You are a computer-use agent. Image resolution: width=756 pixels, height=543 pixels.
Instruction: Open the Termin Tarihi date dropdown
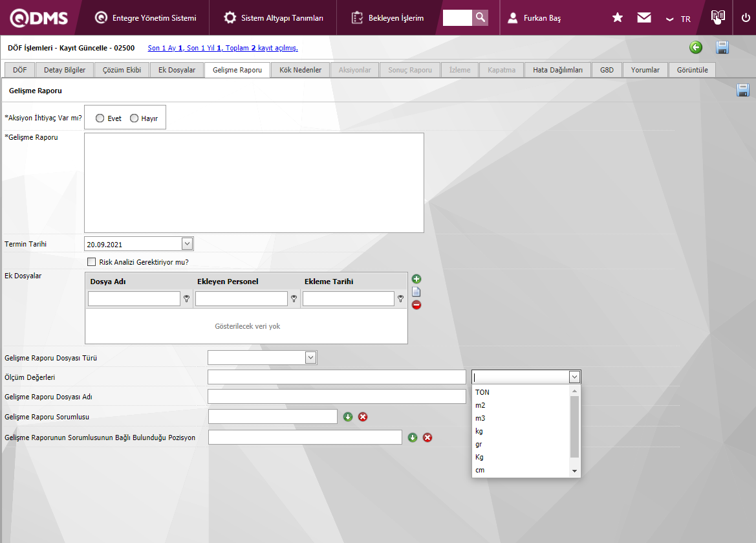(187, 244)
